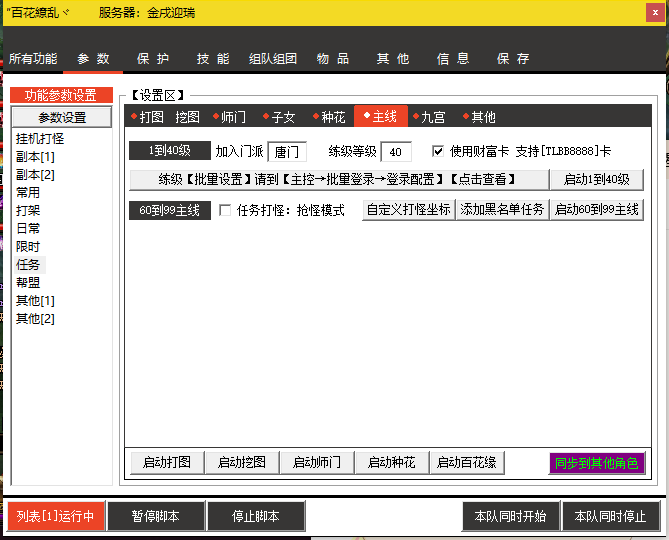669x540 pixels.
Task: Open the 其 他 top tab
Action: pos(393,58)
